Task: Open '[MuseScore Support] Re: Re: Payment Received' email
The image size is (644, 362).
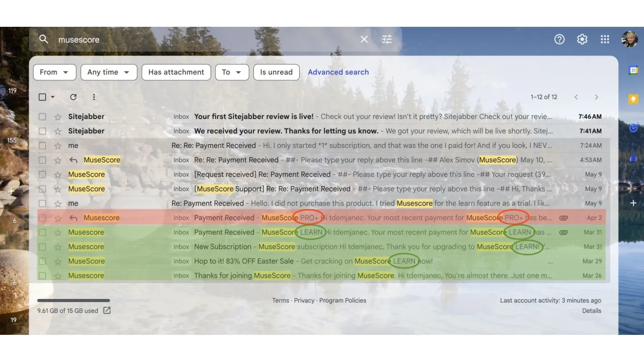Action: point(323,189)
